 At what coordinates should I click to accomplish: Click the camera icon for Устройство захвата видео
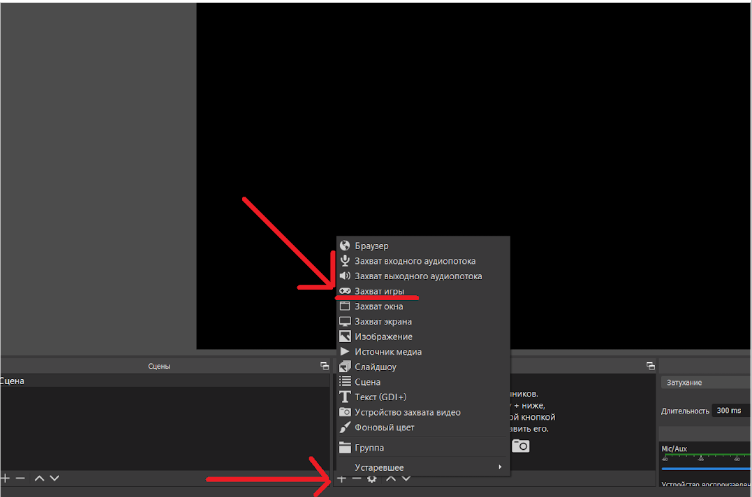tap(345, 412)
